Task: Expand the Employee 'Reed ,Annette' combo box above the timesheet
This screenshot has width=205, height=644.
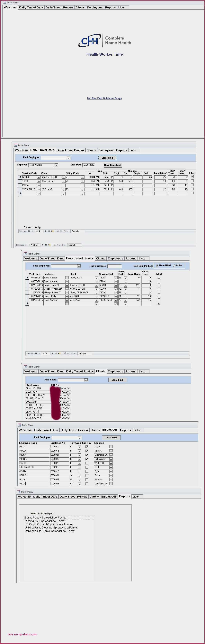Action: click(x=56, y=165)
